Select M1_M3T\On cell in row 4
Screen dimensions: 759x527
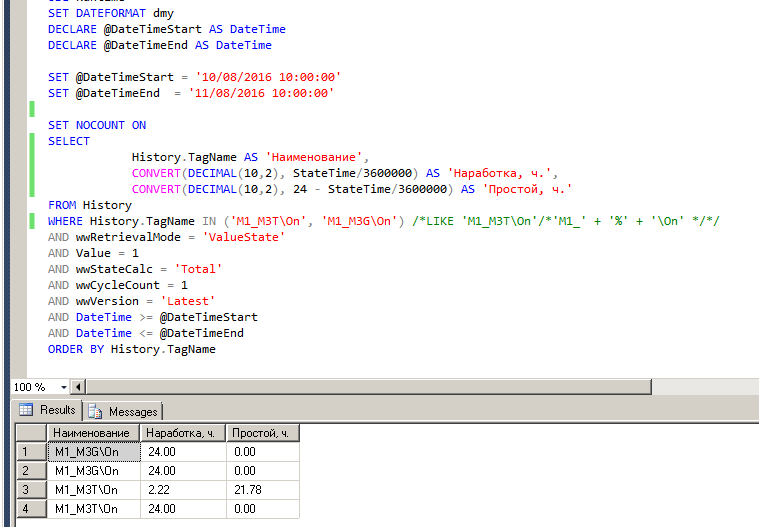(93, 509)
